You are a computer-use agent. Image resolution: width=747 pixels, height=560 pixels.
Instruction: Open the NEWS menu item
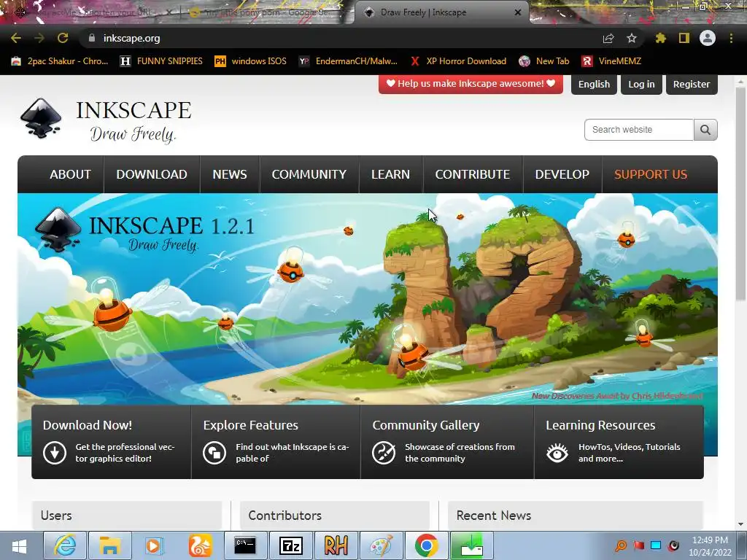pyautogui.click(x=230, y=174)
